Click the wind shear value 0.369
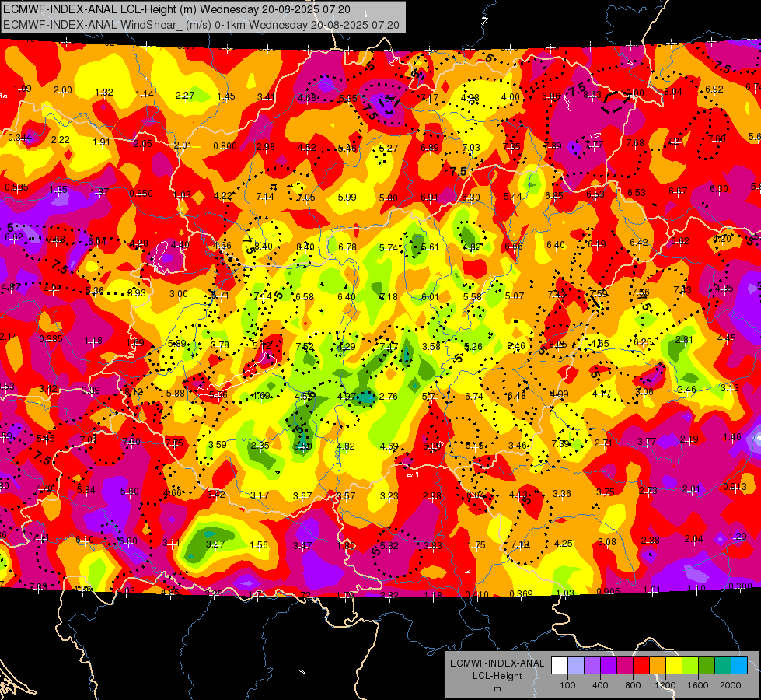The image size is (761, 700). (522, 593)
